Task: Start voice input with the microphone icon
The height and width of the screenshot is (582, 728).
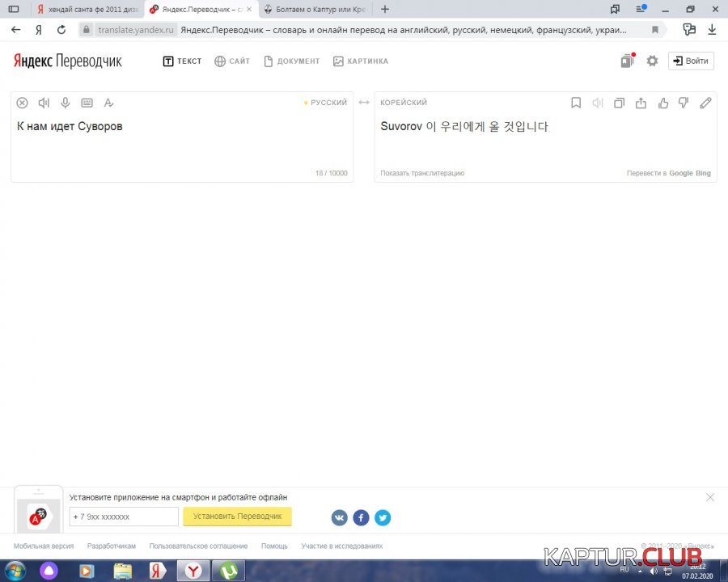Action: 66,103
